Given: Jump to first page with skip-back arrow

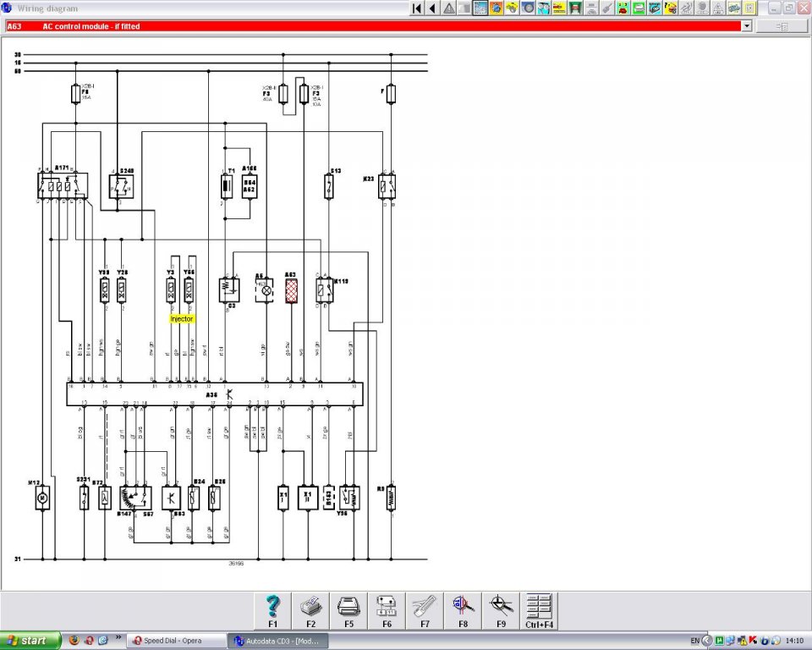Looking at the screenshot, I should [416, 8].
